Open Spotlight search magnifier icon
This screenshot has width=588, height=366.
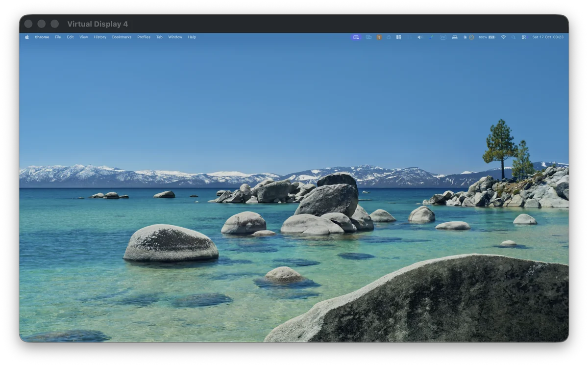tap(513, 37)
